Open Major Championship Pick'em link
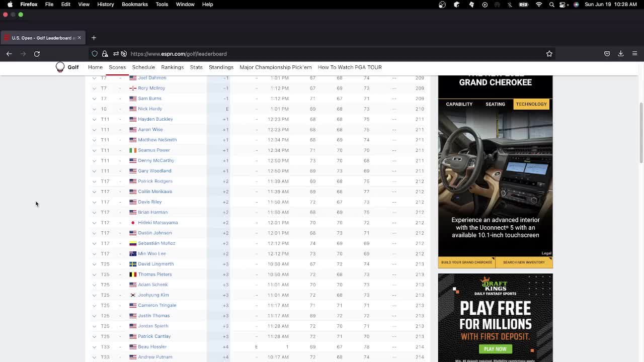Viewport: 644px width, 362px height. (x=276, y=67)
